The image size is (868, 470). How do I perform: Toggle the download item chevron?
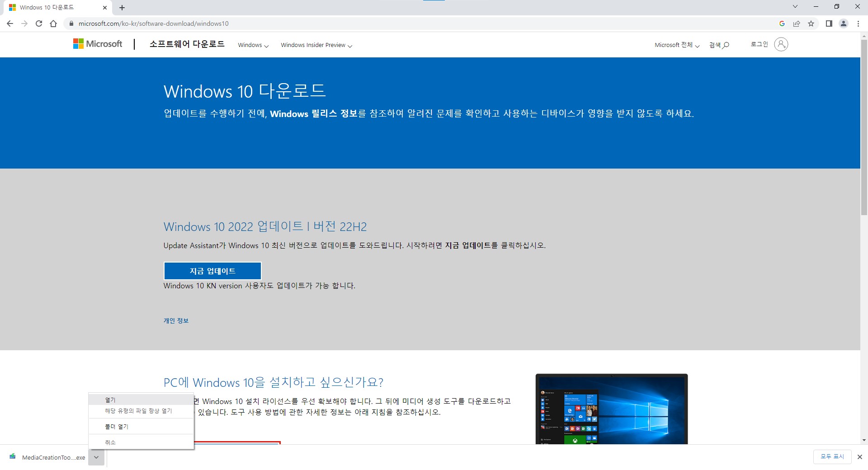pyautogui.click(x=96, y=457)
